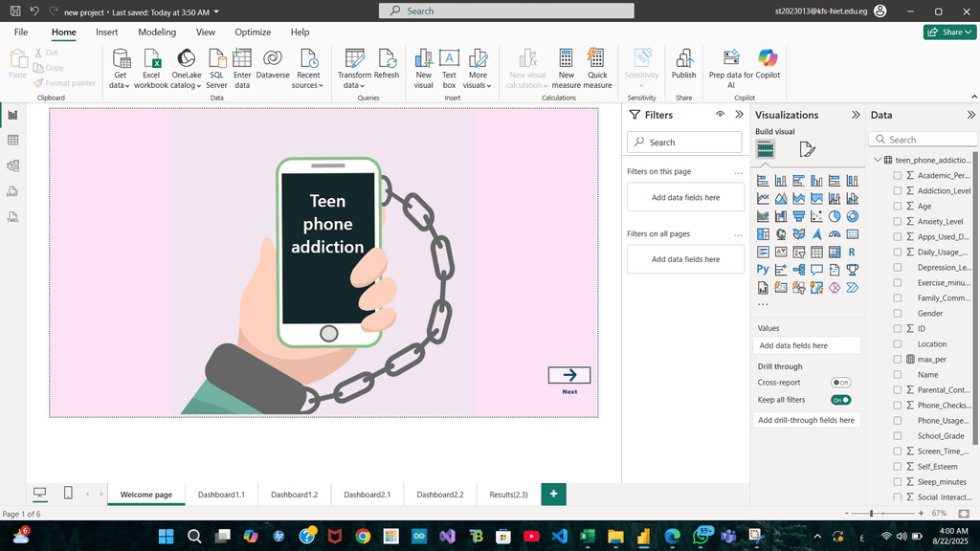Open the Format visual pane icon
The width and height of the screenshot is (980, 551).
click(x=807, y=149)
